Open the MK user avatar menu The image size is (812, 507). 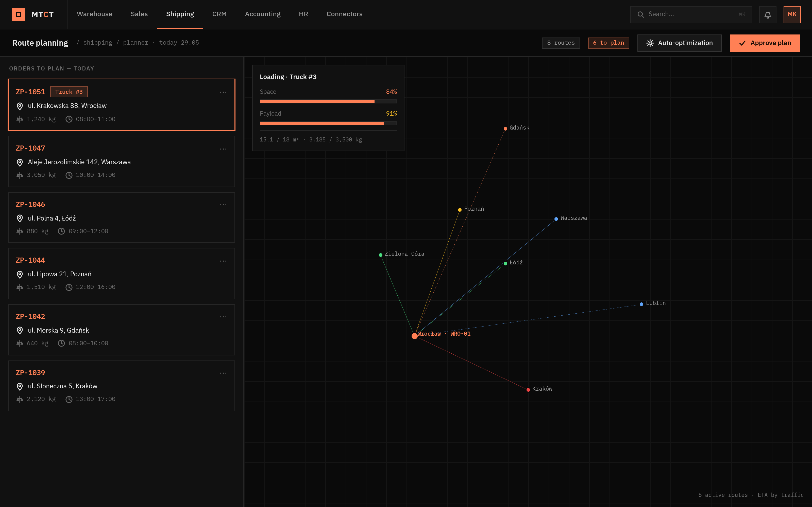(792, 14)
